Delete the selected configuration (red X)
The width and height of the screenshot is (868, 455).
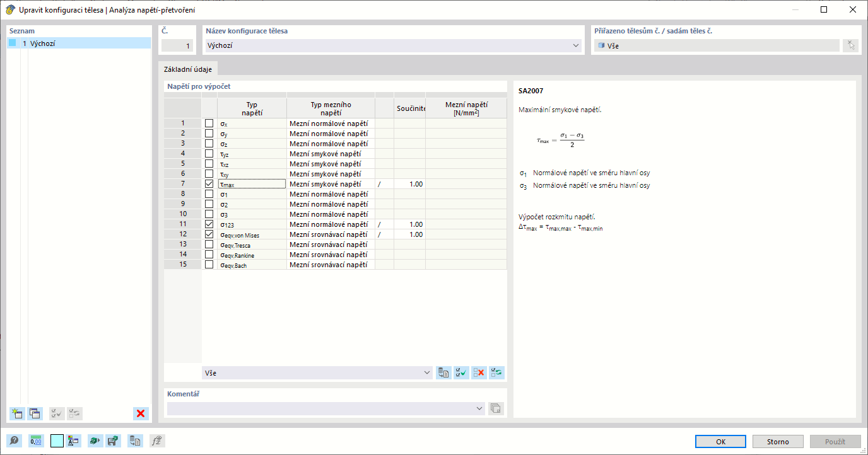(x=141, y=413)
